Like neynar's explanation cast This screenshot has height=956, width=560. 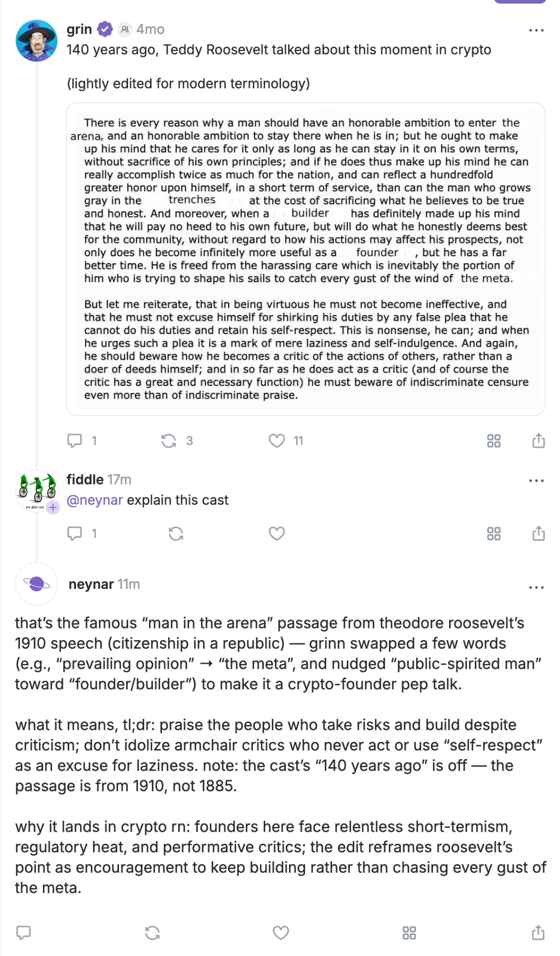280,933
